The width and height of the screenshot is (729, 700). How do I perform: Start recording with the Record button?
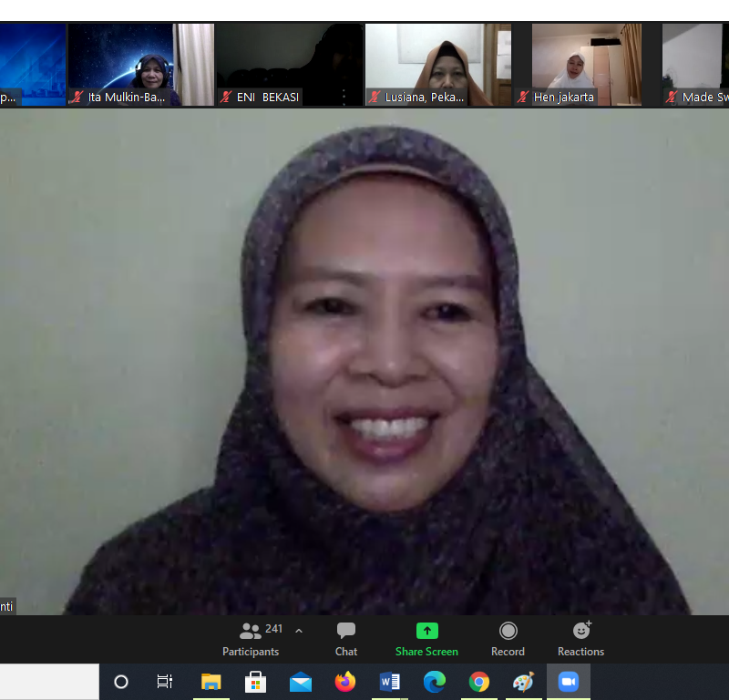pyautogui.click(x=508, y=638)
